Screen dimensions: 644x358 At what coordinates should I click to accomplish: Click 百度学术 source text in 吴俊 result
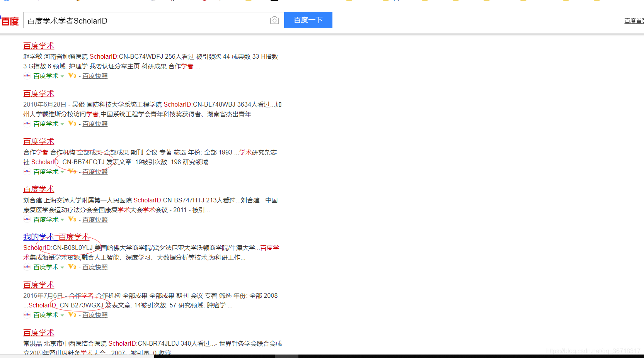46,124
